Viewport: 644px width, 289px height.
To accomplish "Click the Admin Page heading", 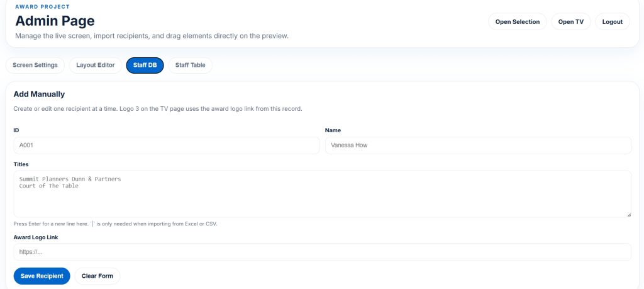I will (x=55, y=21).
